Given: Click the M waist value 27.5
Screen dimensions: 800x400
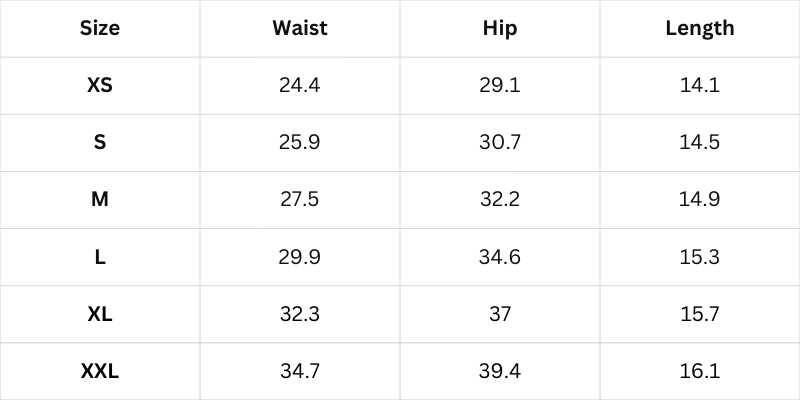Looking at the screenshot, I should pos(300,200).
